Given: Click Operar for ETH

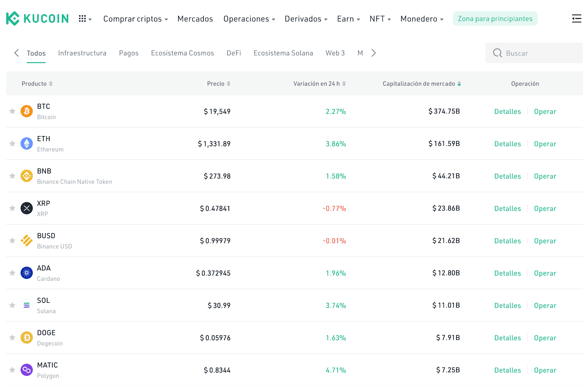Looking at the screenshot, I should (x=545, y=144).
